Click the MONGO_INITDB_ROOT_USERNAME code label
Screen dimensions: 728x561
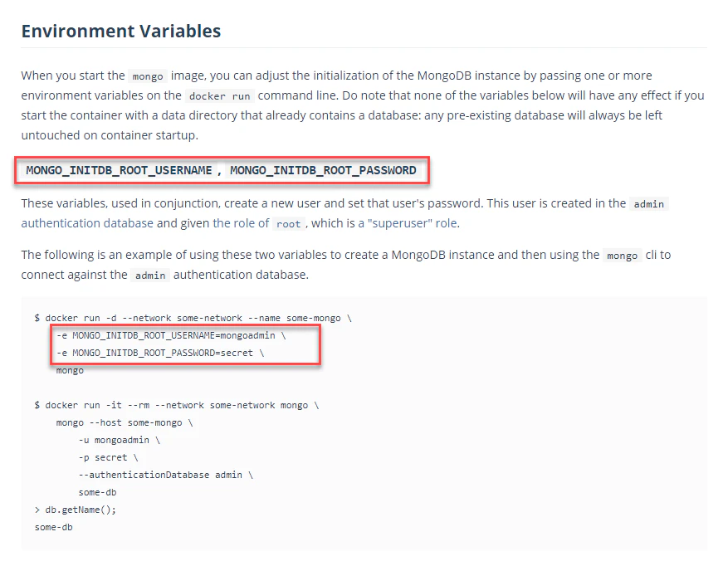pyautogui.click(x=119, y=170)
